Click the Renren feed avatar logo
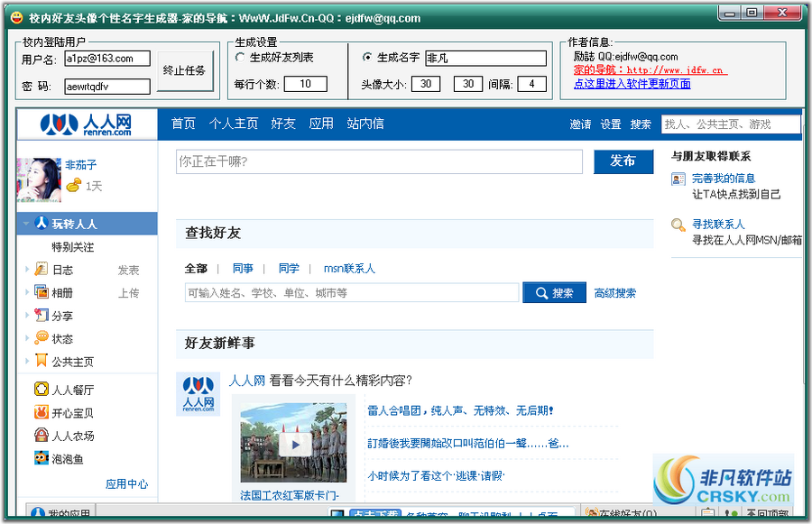Screen dimensions: 812x524 tap(198, 394)
